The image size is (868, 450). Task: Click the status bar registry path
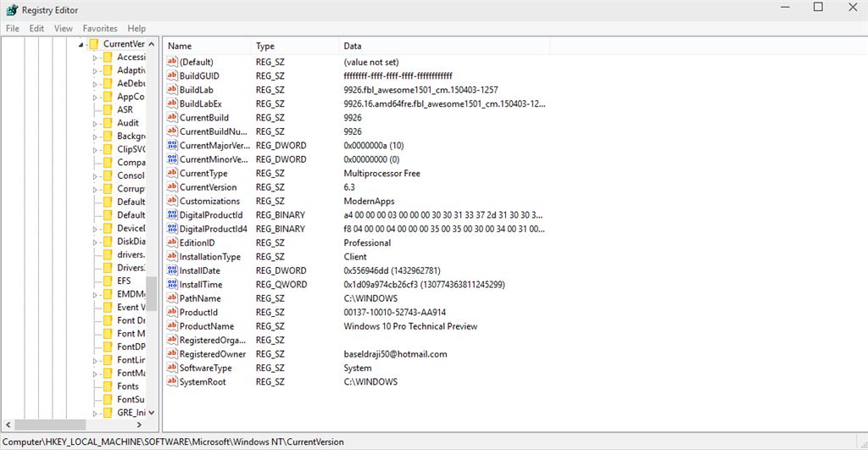(173, 442)
